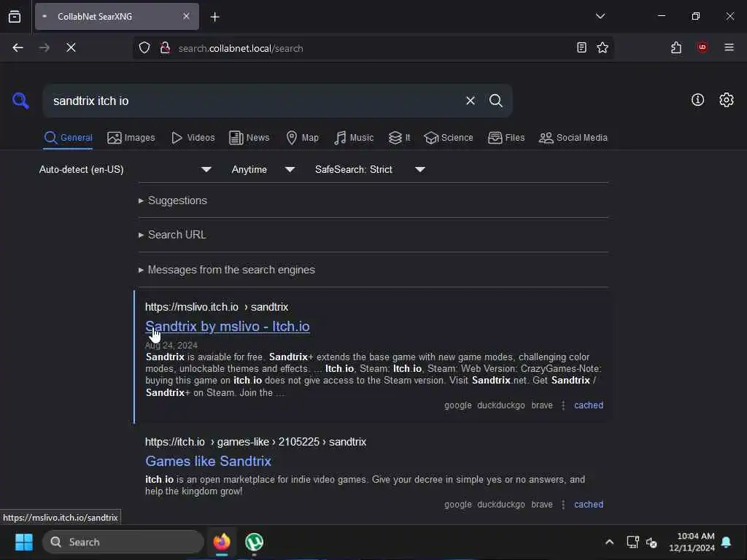Clear the search query text
The image size is (747, 560).
[471, 101]
